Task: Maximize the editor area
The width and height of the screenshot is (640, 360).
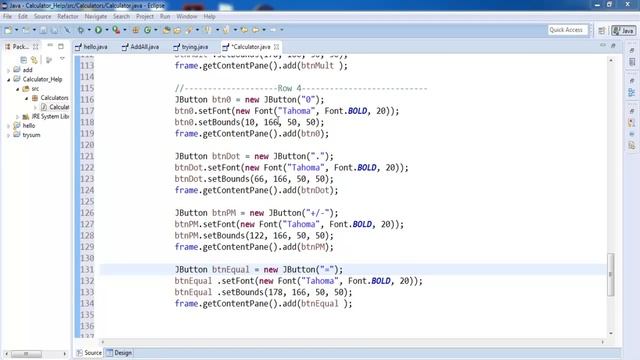Action: click(x=613, y=46)
